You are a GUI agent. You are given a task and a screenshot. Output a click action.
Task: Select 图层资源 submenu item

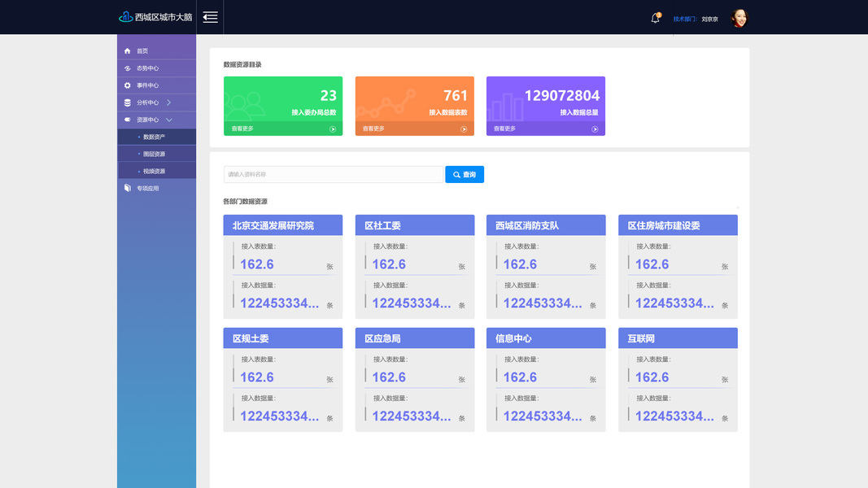(157, 154)
